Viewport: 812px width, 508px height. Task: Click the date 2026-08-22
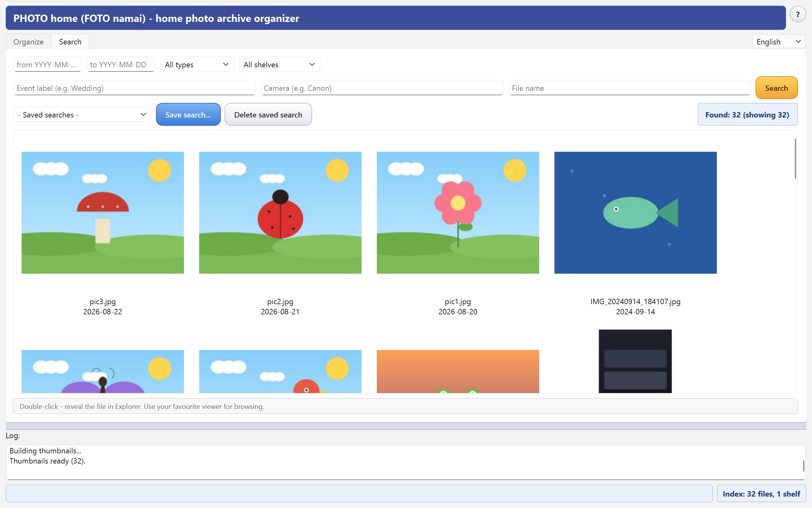(x=103, y=312)
